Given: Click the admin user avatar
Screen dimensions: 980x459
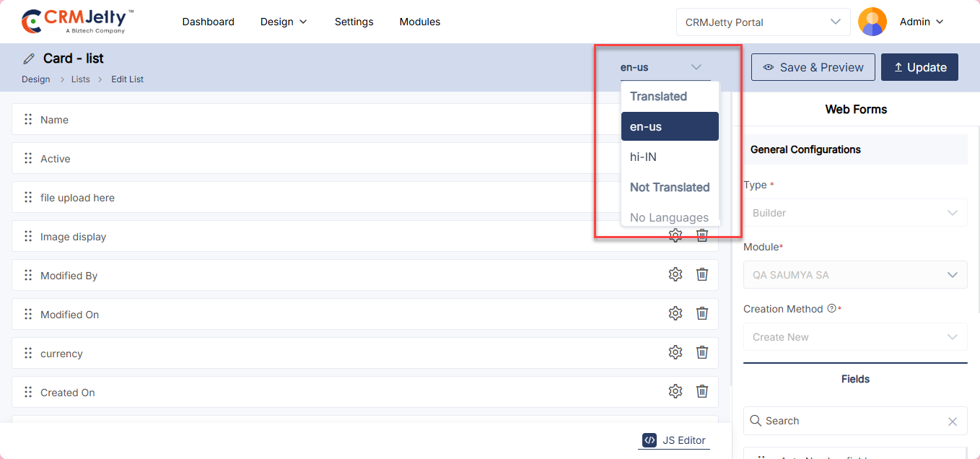Looking at the screenshot, I should [872, 22].
